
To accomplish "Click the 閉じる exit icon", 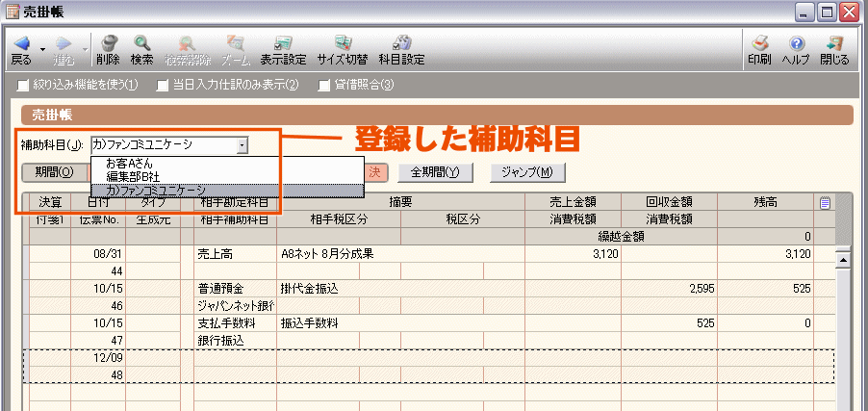I will point(834,43).
